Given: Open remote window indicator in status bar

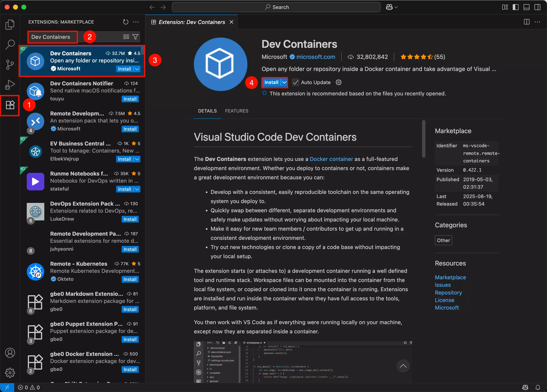Looking at the screenshot, I should pyautogui.click(x=7, y=387).
